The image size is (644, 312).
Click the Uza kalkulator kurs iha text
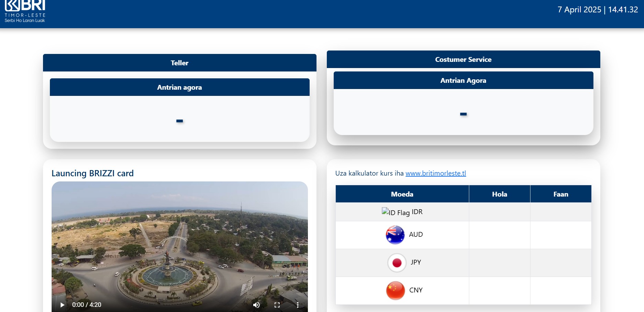pyautogui.click(x=369, y=173)
